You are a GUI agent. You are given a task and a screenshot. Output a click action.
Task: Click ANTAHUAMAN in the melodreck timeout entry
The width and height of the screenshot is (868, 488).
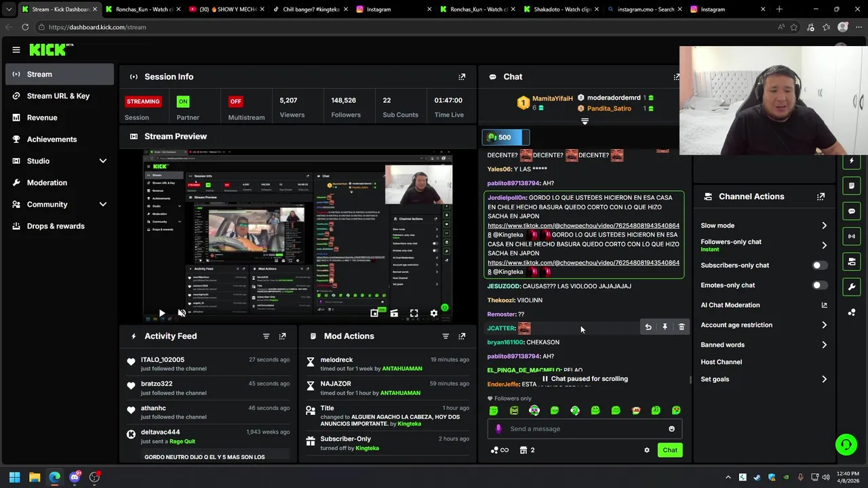[x=402, y=369]
